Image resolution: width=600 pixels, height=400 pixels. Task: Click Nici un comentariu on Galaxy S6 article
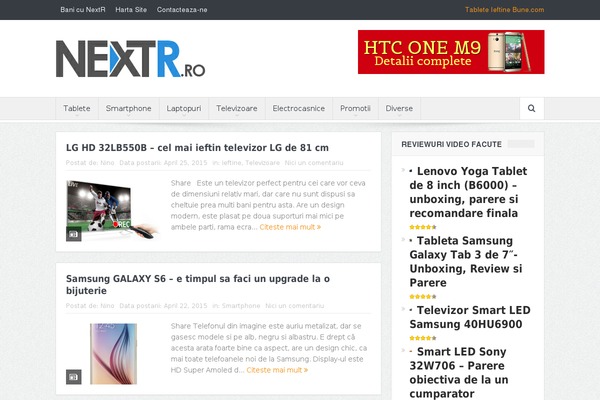pos(295,306)
